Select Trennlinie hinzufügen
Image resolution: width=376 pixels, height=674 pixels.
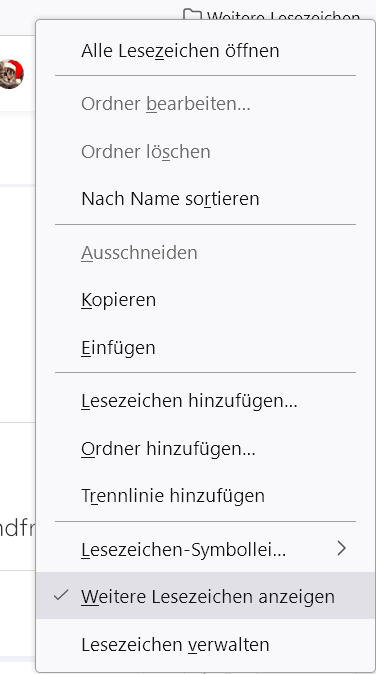(205, 496)
